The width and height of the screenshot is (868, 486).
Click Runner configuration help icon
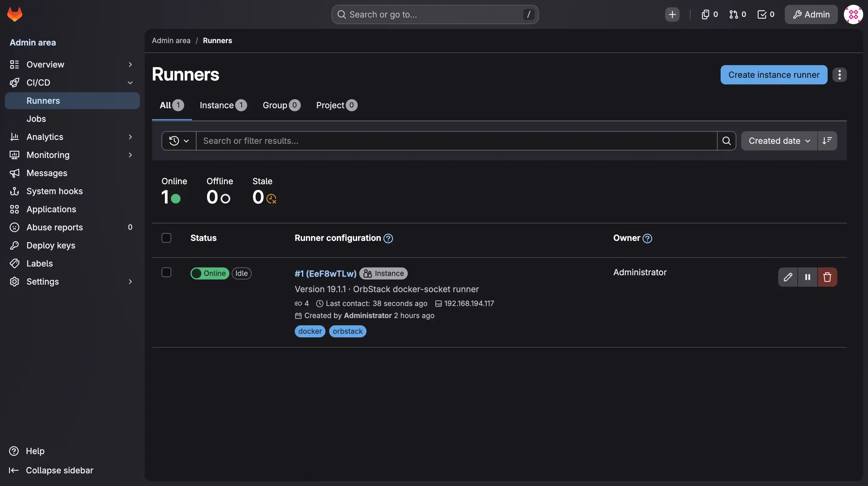(388, 238)
